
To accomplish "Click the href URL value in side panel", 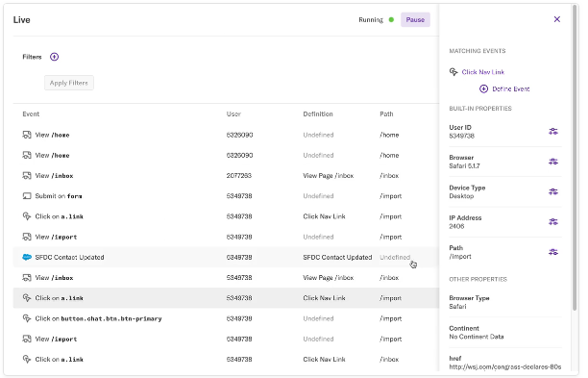I will [x=505, y=366].
